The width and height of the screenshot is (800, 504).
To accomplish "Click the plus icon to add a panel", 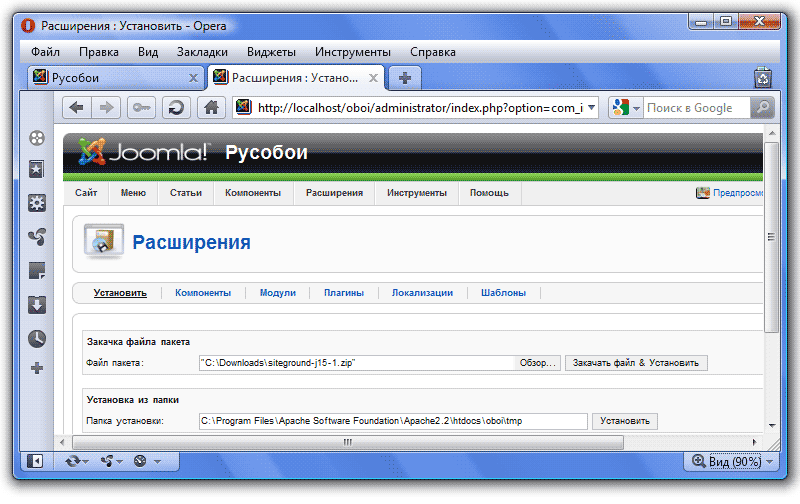I will point(37,368).
